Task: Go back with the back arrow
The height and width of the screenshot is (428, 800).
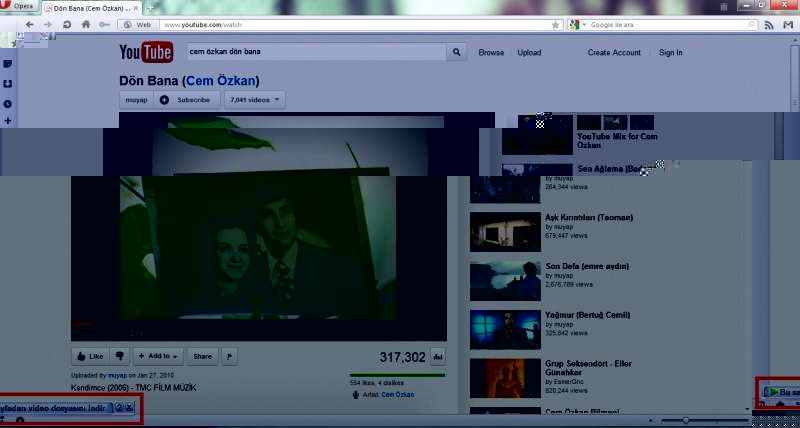Action: coord(30,24)
